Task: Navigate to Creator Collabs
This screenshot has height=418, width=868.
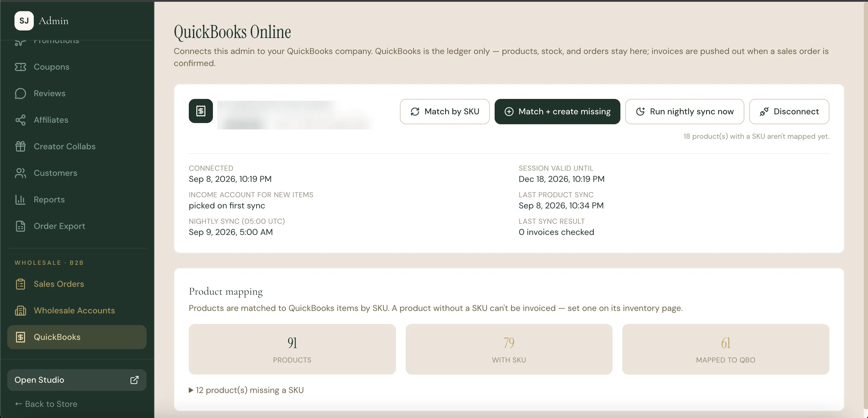Action: tap(77, 147)
